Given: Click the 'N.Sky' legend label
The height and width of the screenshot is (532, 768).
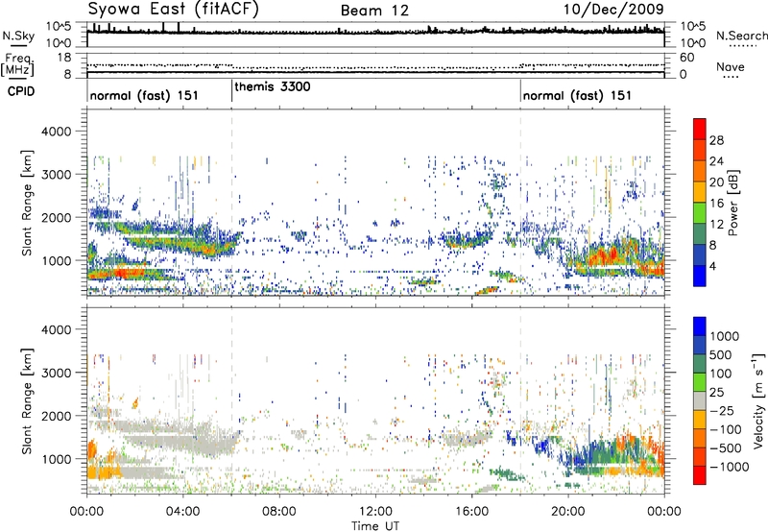Looking at the screenshot, I should [18, 36].
